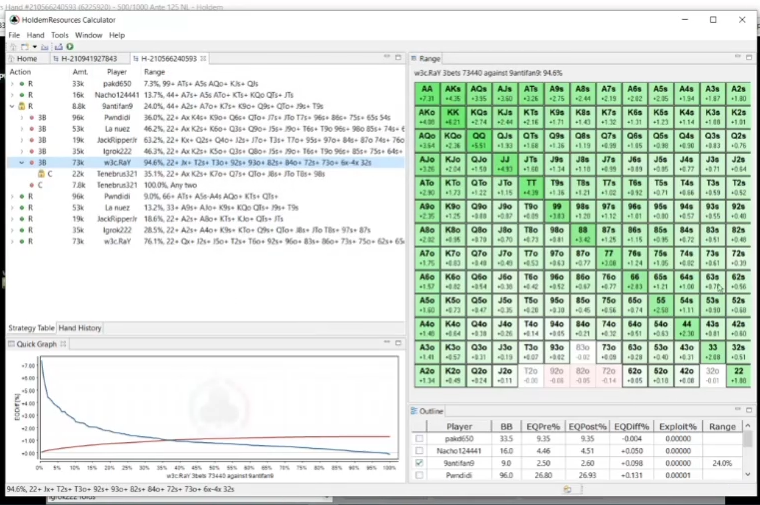Minimize the strategy table panel
The height and width of the screenshot is (505, 760).
[387, 57]
